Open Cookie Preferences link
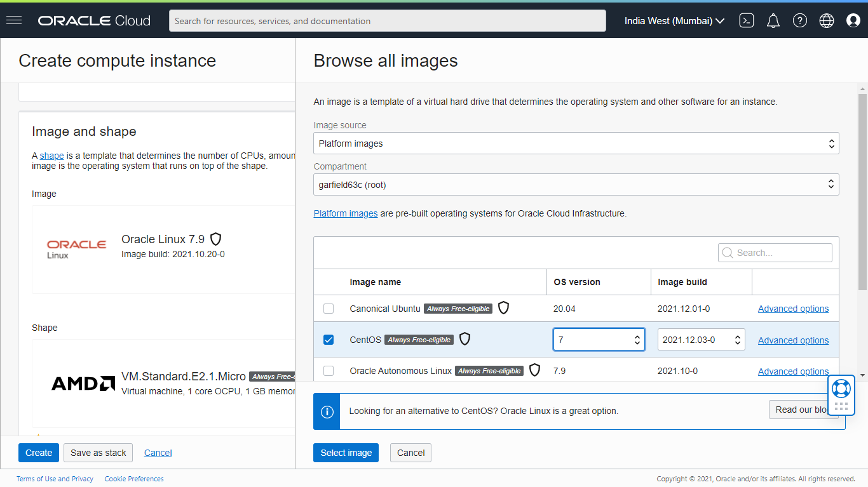This screenshot has height=487, width=868. pos(134,479)
